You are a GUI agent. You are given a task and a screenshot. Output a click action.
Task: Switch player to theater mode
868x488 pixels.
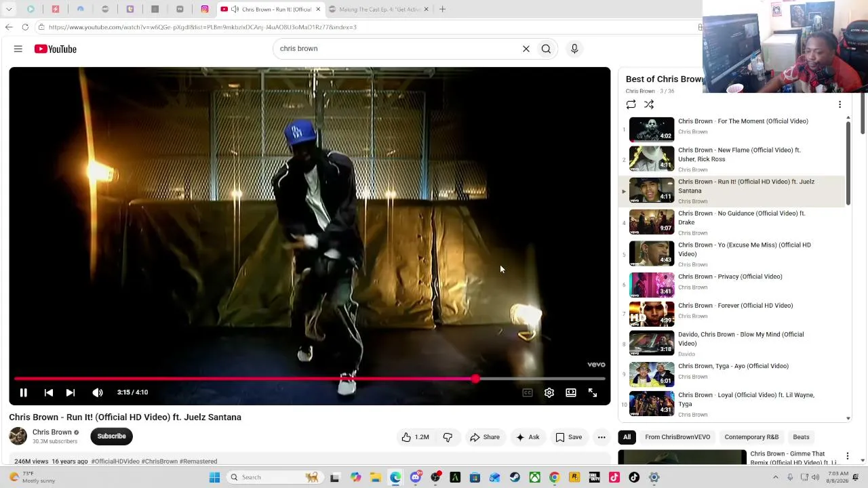pyautogui.click(x=571, y=392)
